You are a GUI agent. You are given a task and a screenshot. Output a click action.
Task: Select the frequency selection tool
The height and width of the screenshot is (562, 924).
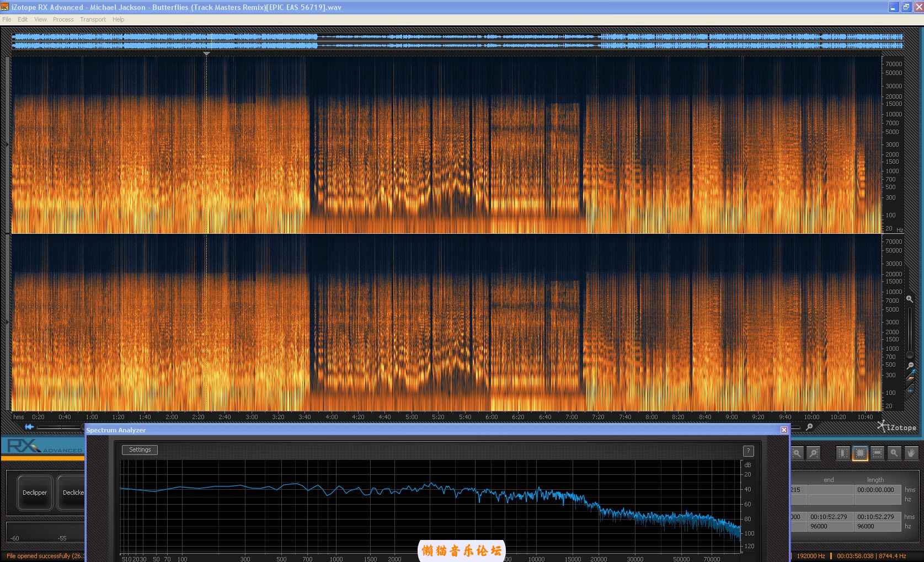[x=877, y=453]
